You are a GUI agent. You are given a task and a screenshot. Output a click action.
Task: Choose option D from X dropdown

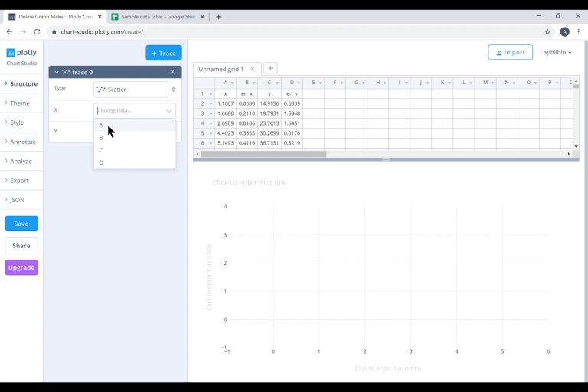click(135, 162)
